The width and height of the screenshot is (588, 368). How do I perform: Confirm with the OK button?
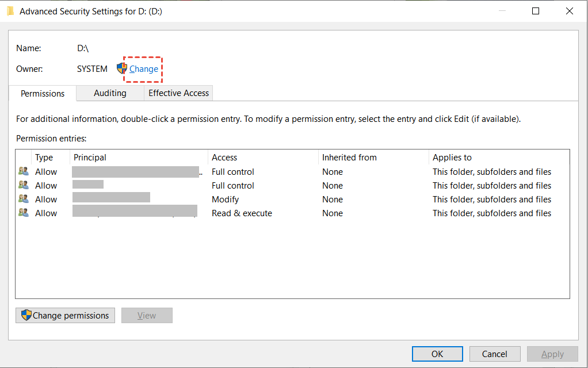[x=437, y=354]
